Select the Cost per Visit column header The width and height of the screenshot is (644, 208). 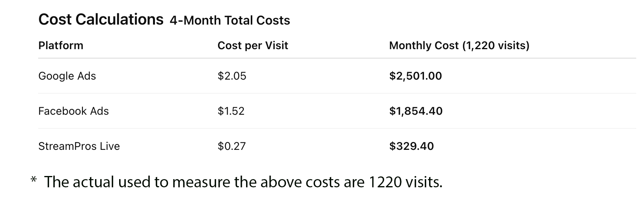point(253,46)
